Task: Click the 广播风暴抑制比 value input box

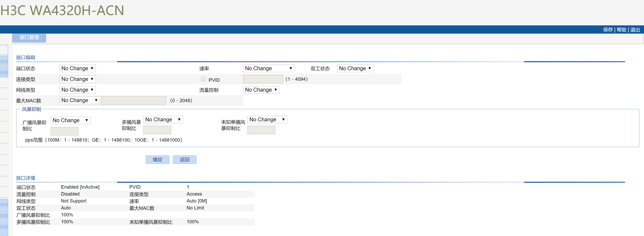Action: (x=65, y=131)
